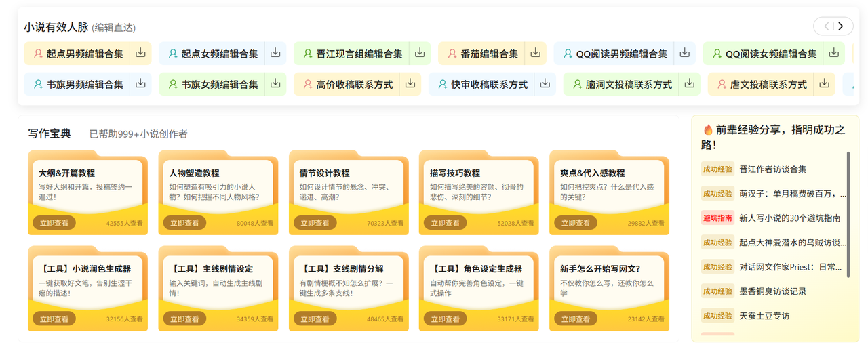Open 高价收稿联系方式 label
The height and width of the screenshot is (349, 868).
tap(354, 85)
